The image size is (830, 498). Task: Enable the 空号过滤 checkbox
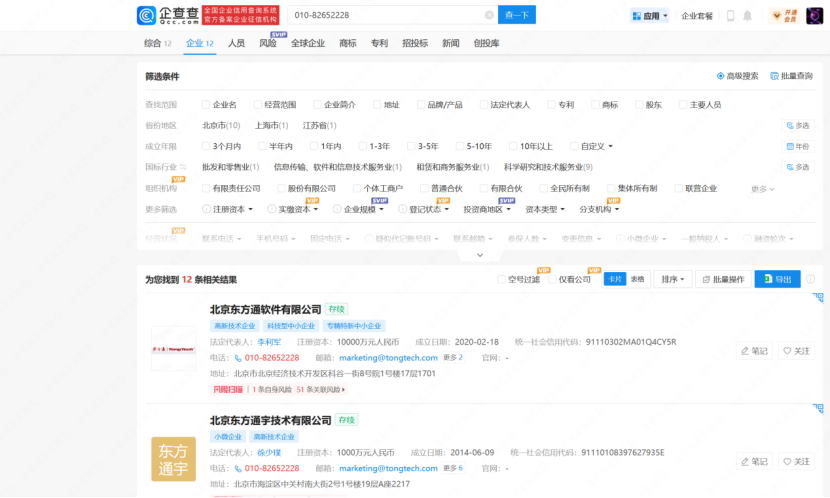tap(501, 279)
